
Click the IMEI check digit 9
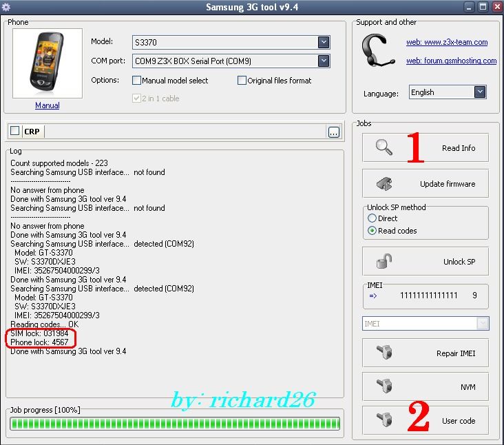pyautogui.click(x=474, y=296)
